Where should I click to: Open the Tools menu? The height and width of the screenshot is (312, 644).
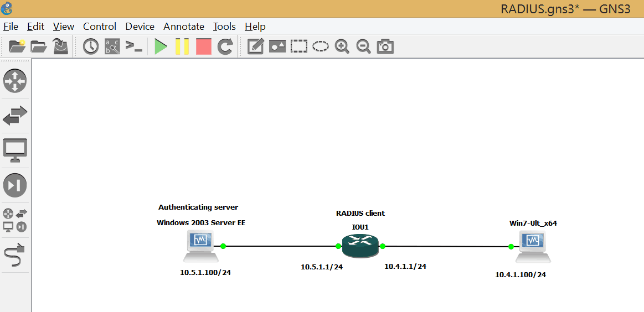click(x=224, y=27)
